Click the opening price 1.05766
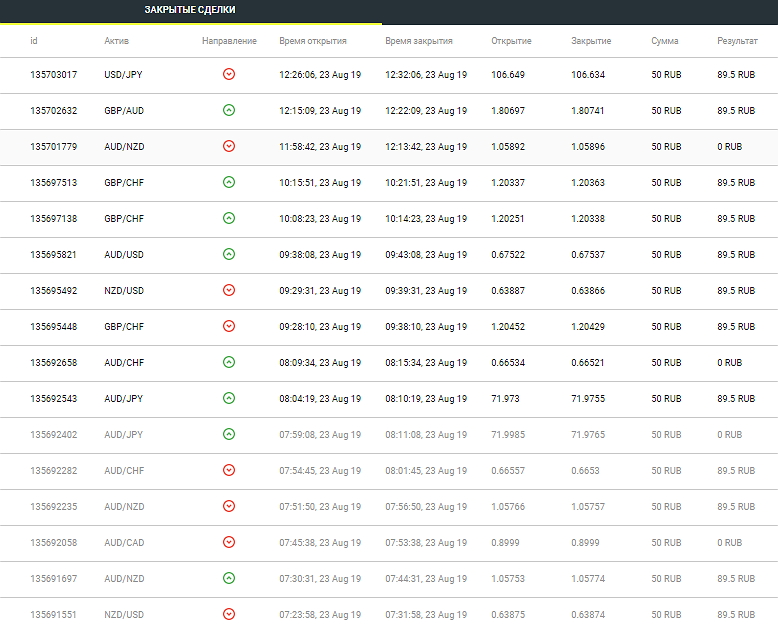This screenshot has height=626, width=778. click(x=508, y=507)
